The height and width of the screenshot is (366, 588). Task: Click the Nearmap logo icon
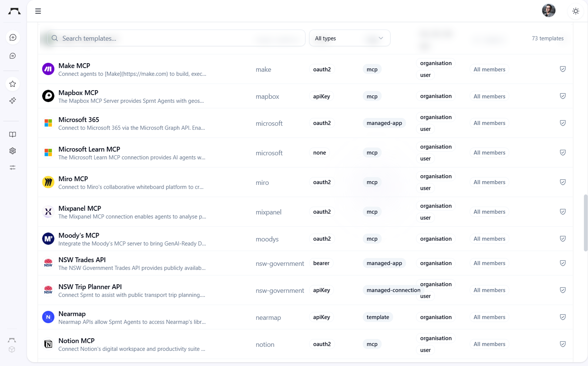coord(48,317)
